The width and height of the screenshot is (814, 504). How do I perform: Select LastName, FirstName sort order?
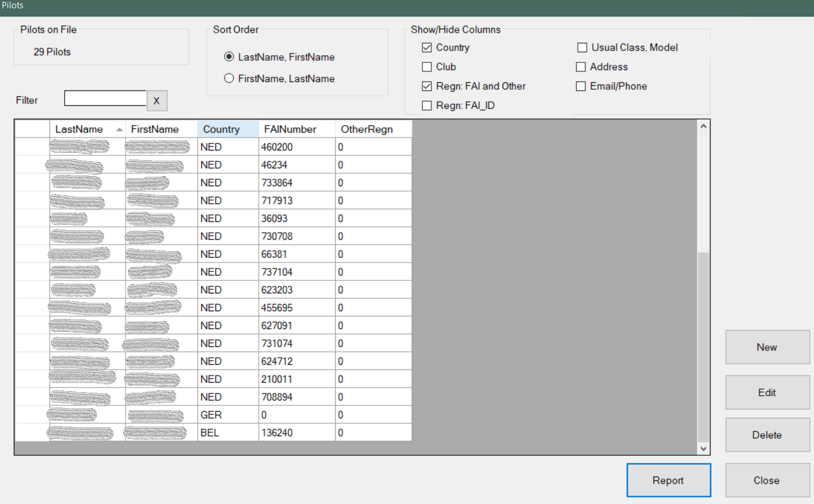(x=279, y=57)
